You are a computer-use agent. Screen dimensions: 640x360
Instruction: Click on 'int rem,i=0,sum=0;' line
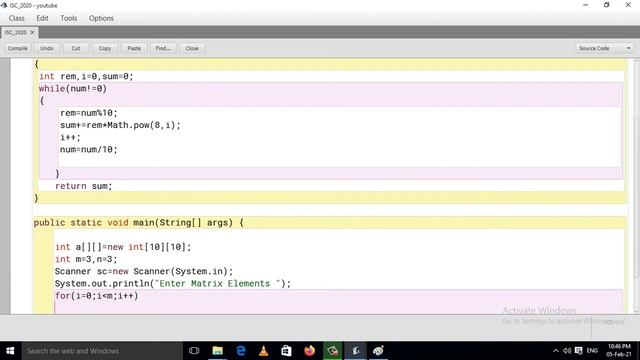point(86,76)
